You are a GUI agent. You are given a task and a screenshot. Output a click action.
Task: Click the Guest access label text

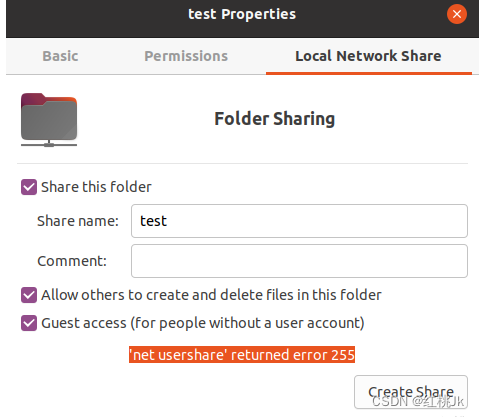tap(203, 323)
